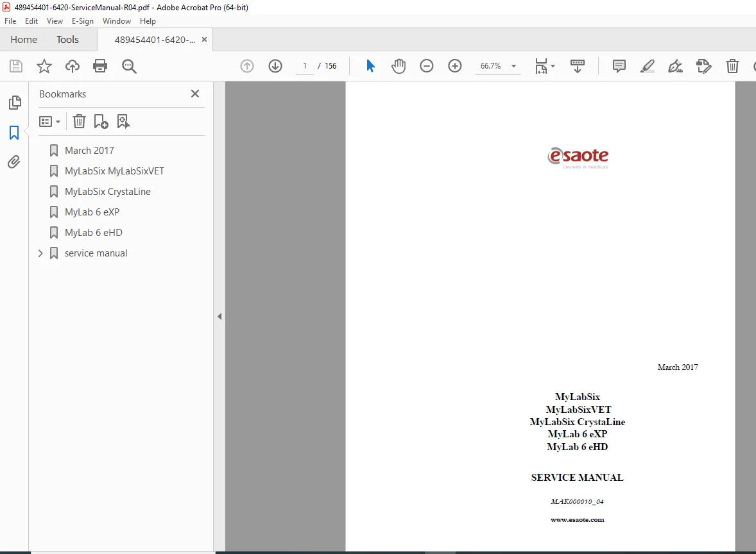The image size is (756, 554).
Task: Select MyLab 6 eXP bookmark
Action: (92, 212)
